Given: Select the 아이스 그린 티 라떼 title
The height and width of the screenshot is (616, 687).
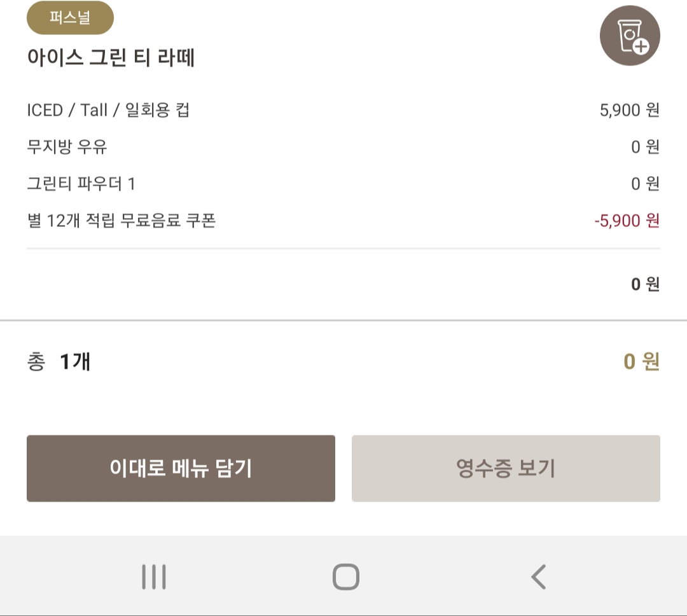Looking at the screenshot, I should (111, 57).
